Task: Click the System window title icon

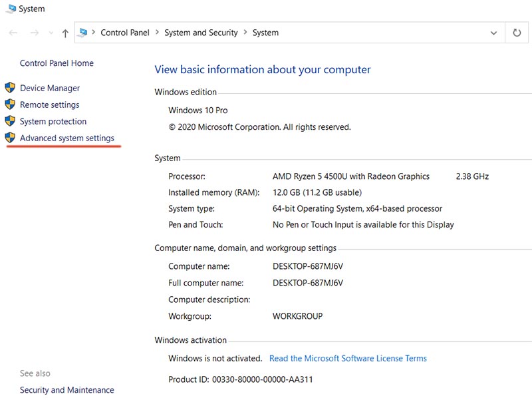Action: point(11,9)
